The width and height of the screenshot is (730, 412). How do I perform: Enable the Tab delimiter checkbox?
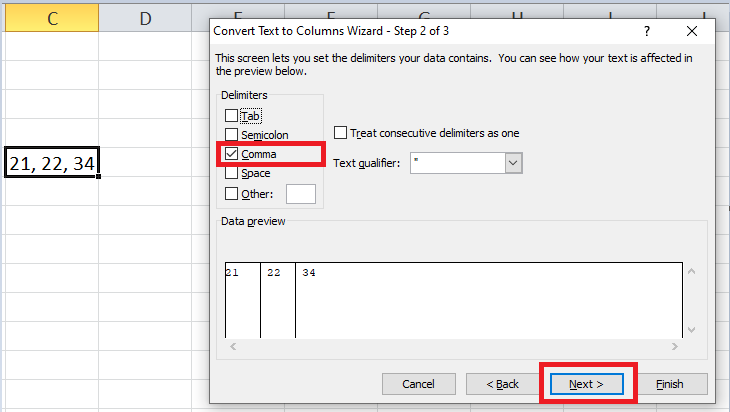233,116
